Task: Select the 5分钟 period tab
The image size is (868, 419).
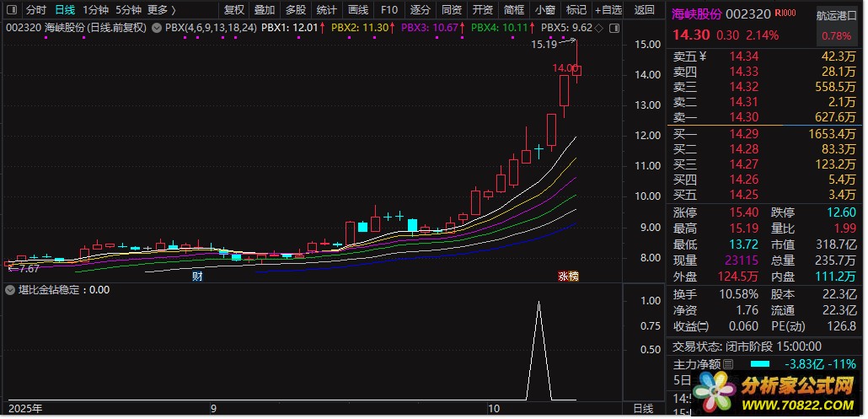Action: coord(128,10)
